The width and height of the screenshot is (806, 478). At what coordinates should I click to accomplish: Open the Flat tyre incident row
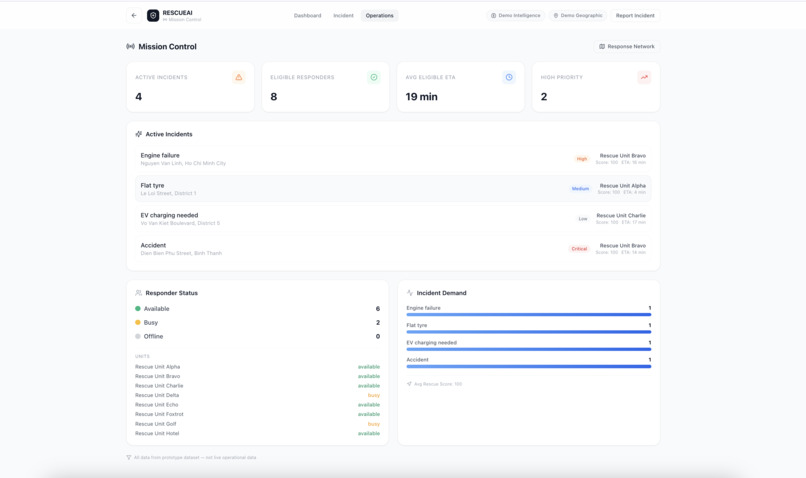click(393, 189)
